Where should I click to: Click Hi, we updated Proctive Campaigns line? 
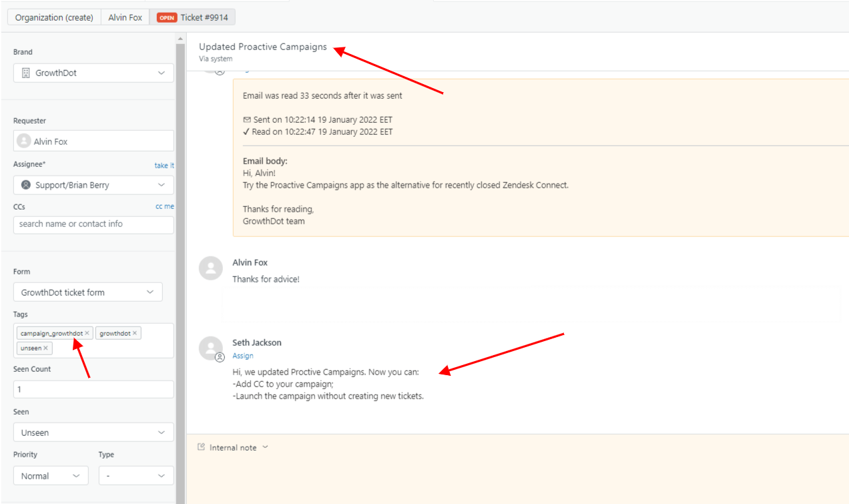326,372
